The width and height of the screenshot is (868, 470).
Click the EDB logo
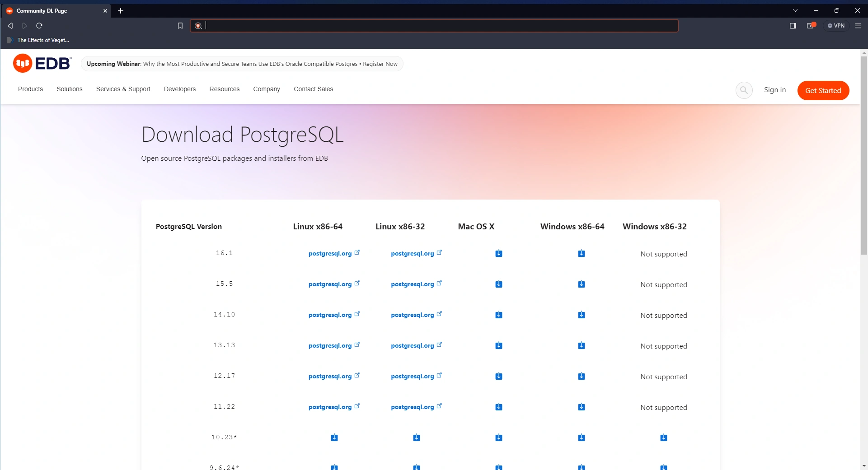point(42,64)
